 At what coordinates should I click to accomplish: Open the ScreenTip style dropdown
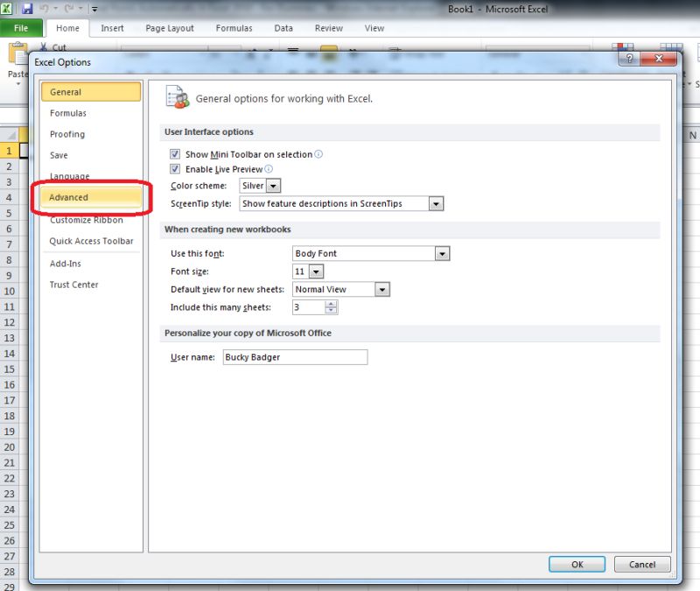click(435, 203)
